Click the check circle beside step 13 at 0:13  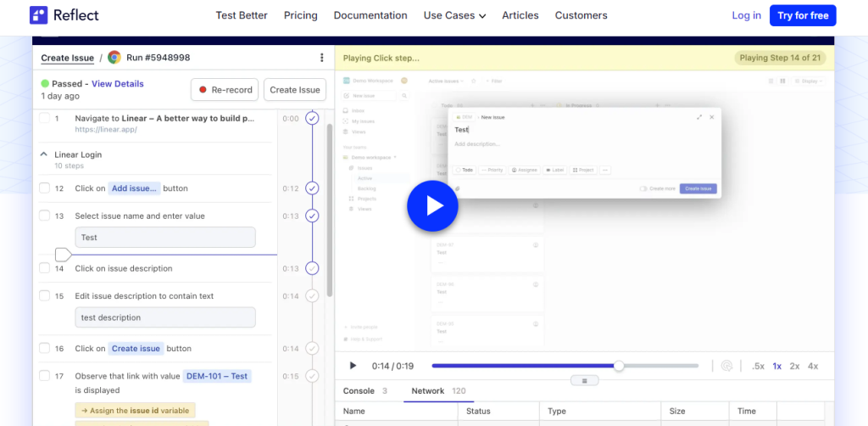(312, 216)
